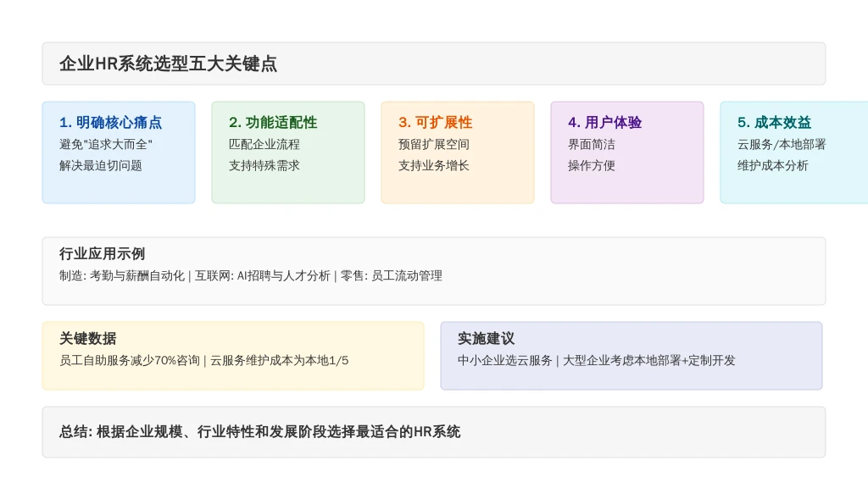
Task: Select the 维护成本分析 line
Action: (x=773, y=165)
